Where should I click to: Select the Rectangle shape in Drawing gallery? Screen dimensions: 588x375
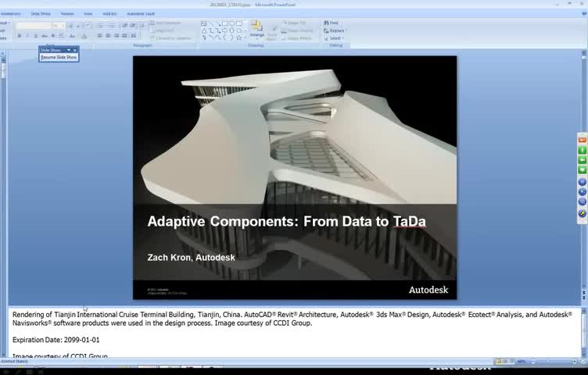(x=225, y=23)
